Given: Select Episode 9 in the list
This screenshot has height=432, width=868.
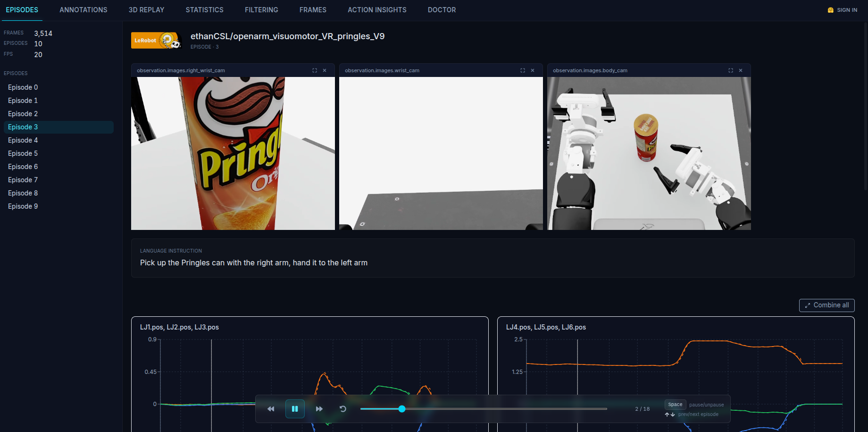Looking at the screenshot, I should coord(58,206).
